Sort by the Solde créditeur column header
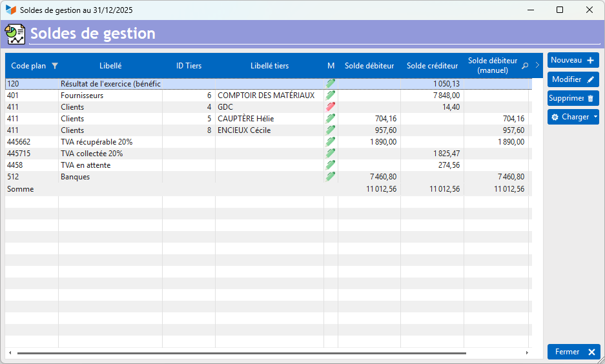This screenshot has width=605, height=364. [432, 66]
